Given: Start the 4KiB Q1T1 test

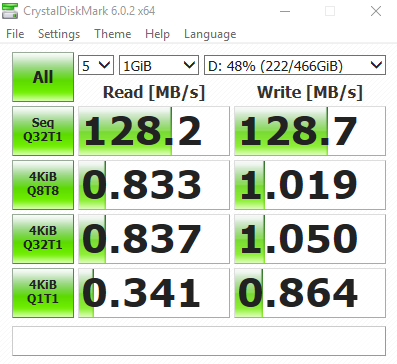Looking at the screenshot, I should [43, 293].
